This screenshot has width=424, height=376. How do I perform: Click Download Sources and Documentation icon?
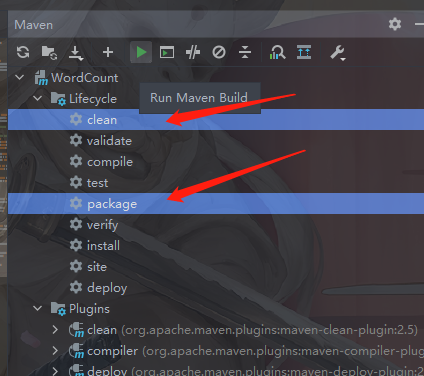[x=76, y=53]
